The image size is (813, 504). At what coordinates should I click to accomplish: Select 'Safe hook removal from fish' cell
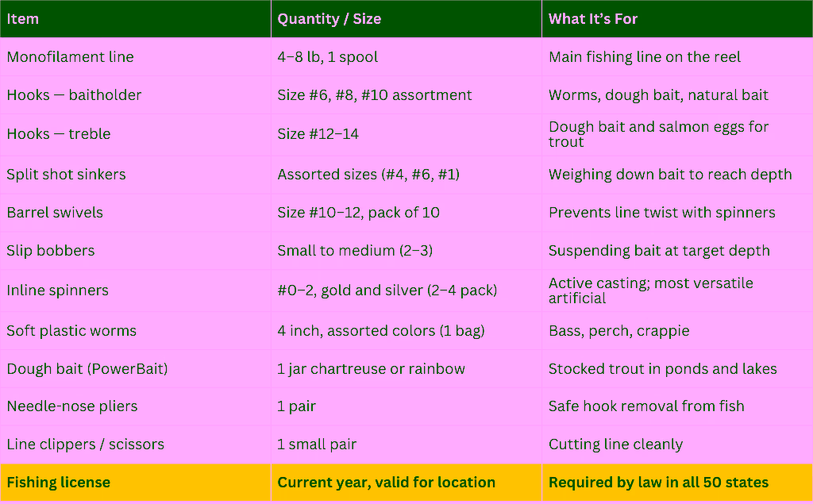coord(646,406)
